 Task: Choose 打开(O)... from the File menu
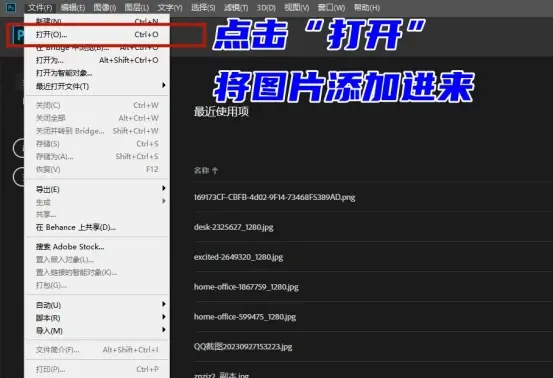(x=97, y=35)
